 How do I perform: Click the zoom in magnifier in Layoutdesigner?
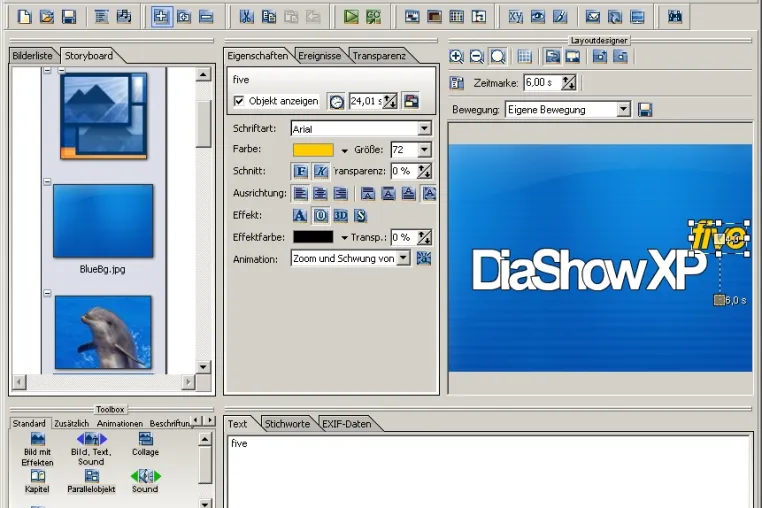pos(456,56)
